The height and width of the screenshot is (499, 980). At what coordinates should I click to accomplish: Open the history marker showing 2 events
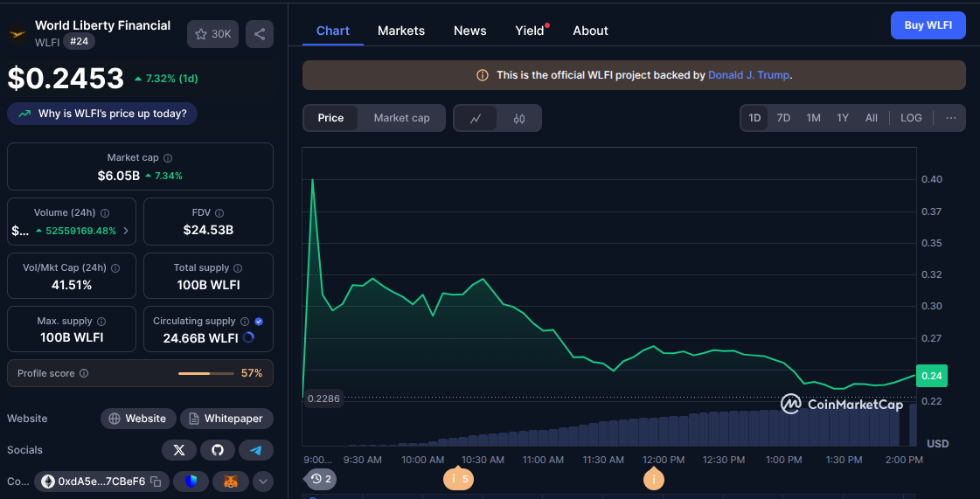click(x=321, y=479)
